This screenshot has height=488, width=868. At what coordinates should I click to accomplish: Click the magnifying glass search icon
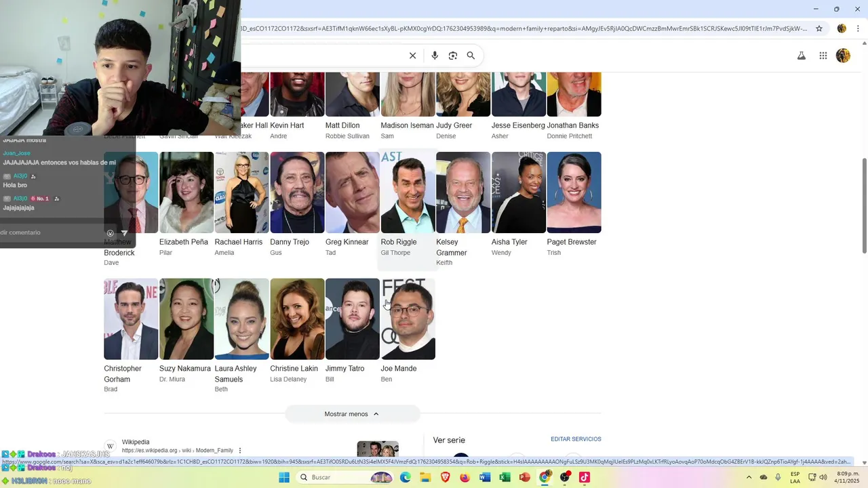[471, 56]
